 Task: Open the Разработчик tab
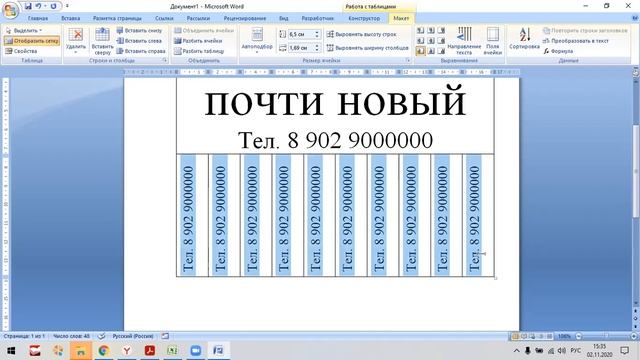[318, 18]
